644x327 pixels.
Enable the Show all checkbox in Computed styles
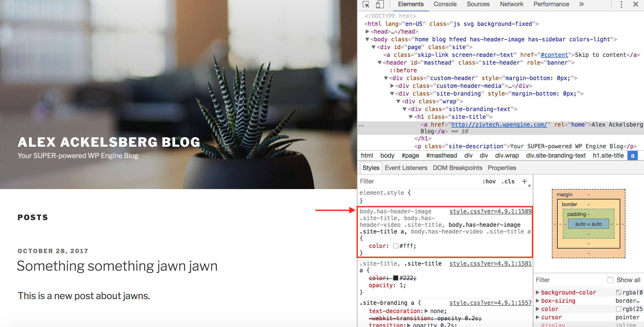(x=610, y=280)
